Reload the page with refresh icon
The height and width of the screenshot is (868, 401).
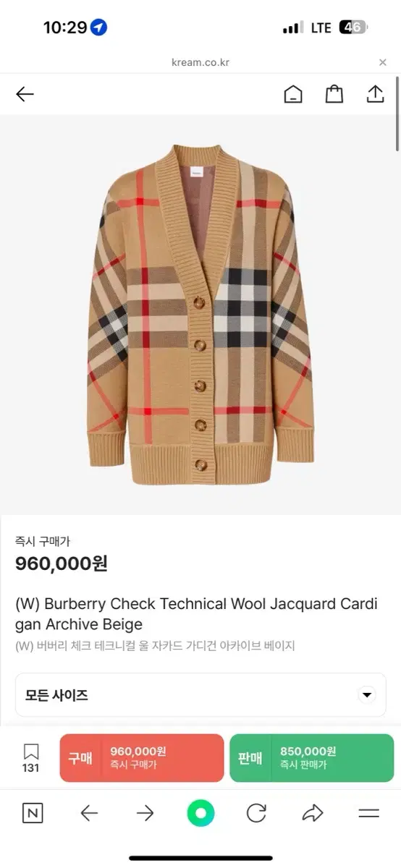point(256,814)
